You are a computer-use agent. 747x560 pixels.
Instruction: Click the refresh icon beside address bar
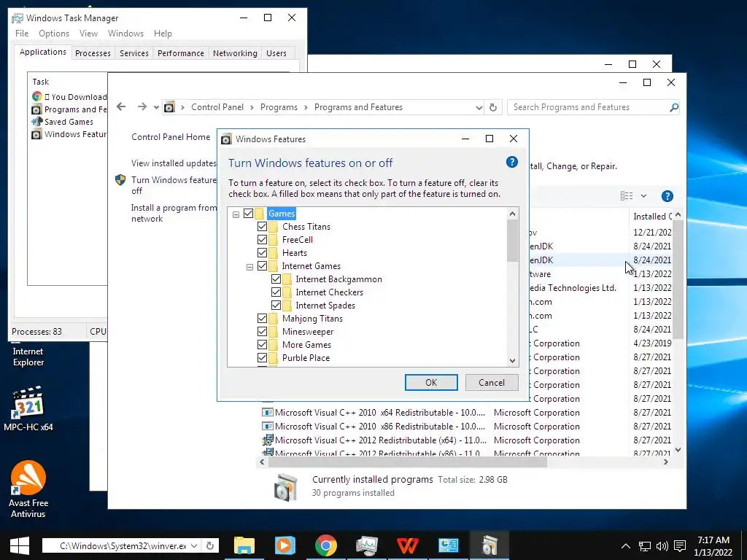[493, 108]
